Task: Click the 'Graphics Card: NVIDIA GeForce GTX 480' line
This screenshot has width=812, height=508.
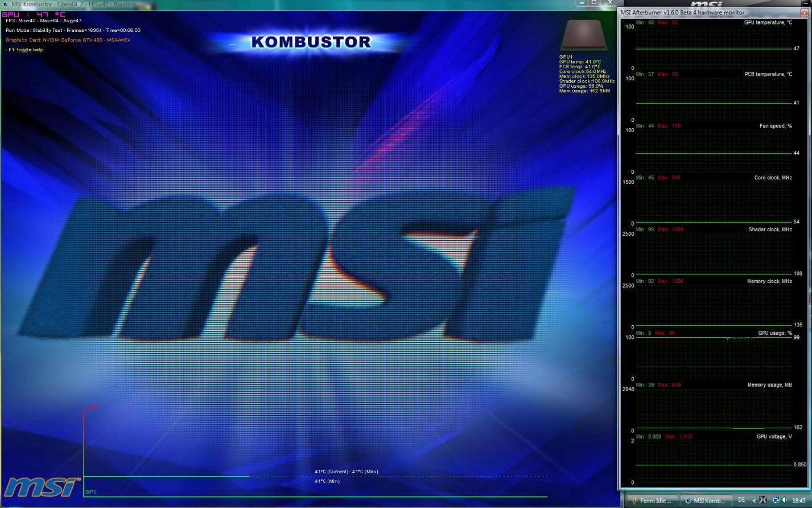Action: (x=68, y=40)
